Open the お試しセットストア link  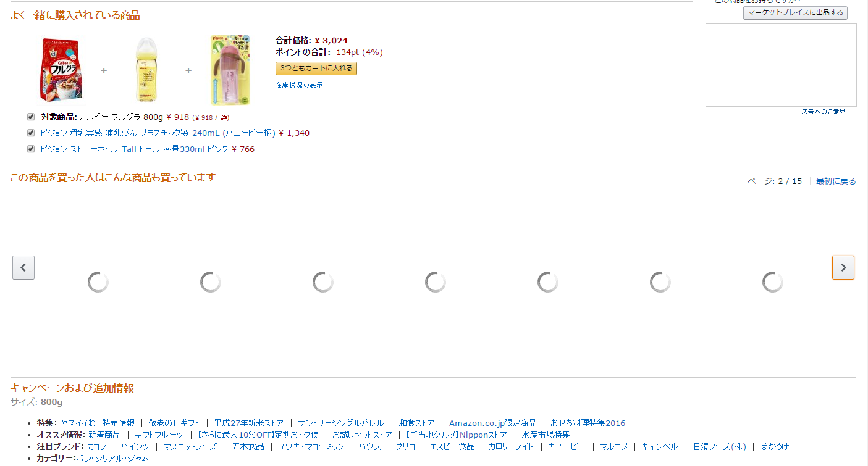coord(362,435)
